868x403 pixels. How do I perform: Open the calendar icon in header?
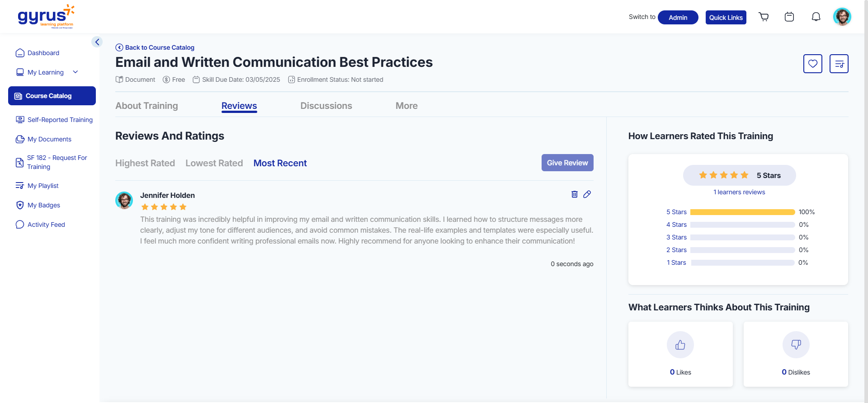click(789, 17)
